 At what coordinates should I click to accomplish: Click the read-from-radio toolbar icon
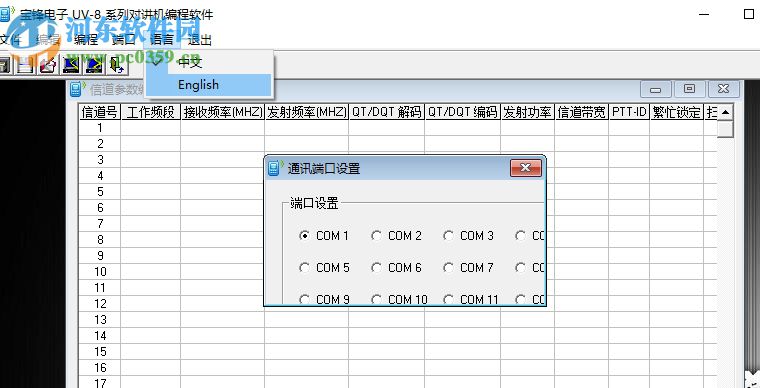point(71,64)
